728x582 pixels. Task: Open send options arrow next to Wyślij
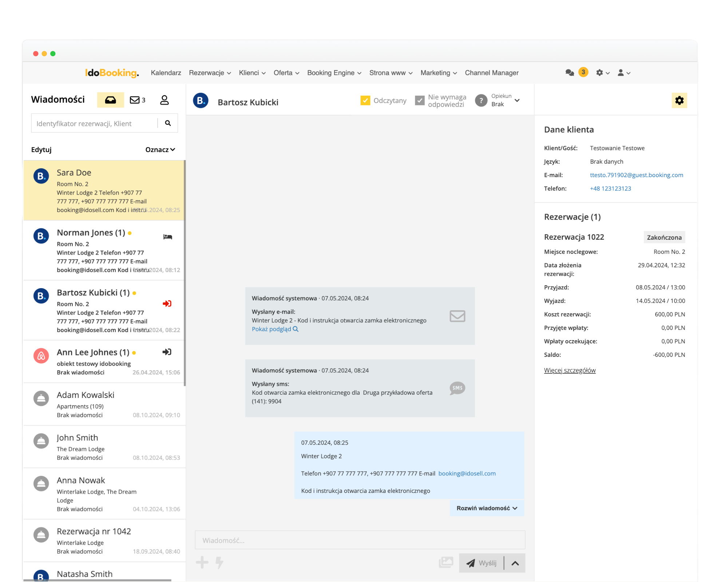click(x=515, y=563)
